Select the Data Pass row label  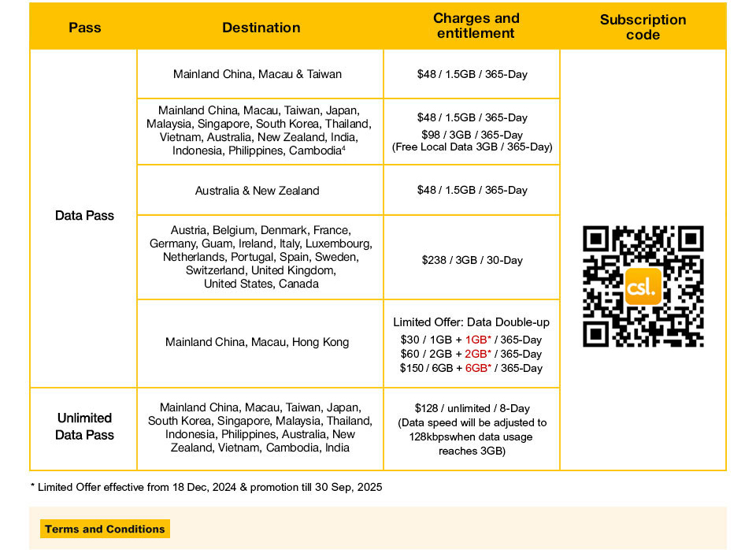coord(84,215)
